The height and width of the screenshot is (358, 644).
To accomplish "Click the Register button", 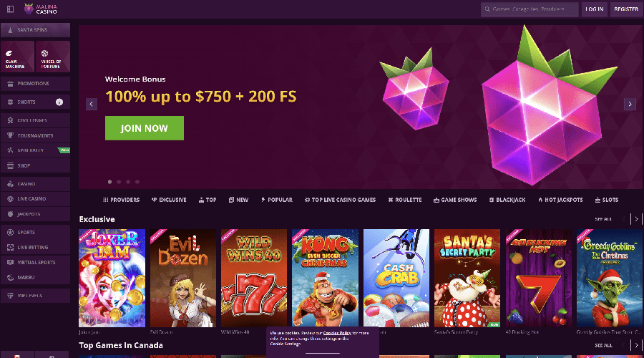I will click(626, 9).
